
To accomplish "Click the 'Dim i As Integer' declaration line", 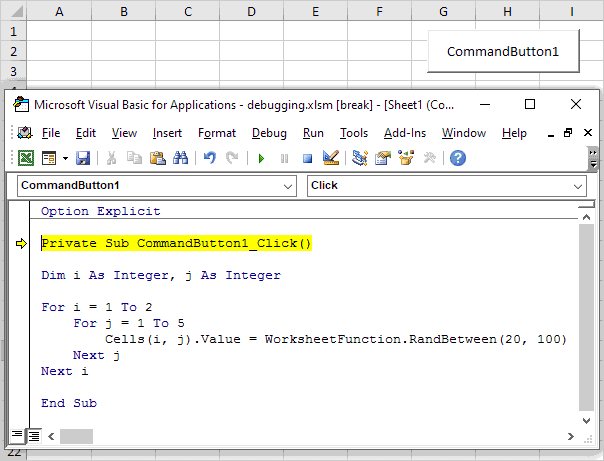I will (161, 275).
